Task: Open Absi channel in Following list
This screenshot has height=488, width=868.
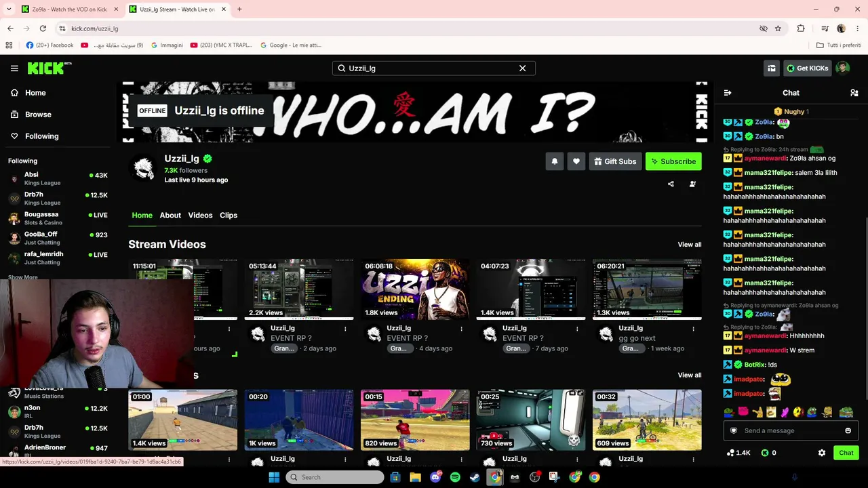Action: point(57,178)
